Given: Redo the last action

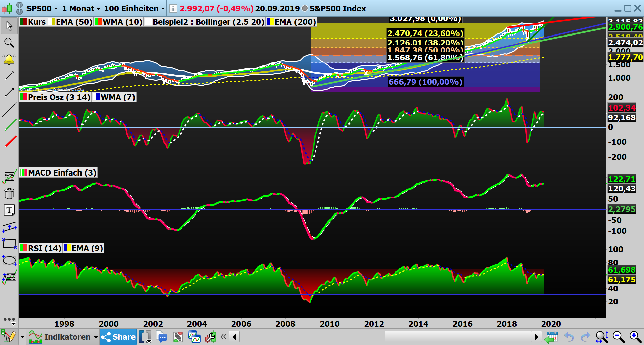Looking at the screenshot, I should coord(585,337).
